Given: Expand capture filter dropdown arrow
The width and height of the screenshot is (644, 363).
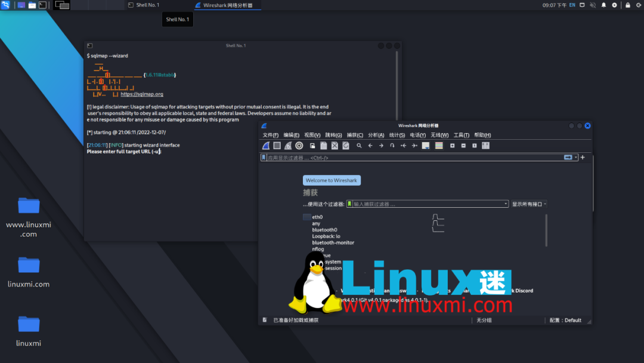Looking at the screenshot, I should pyautogui.click(x=506, y=204).
